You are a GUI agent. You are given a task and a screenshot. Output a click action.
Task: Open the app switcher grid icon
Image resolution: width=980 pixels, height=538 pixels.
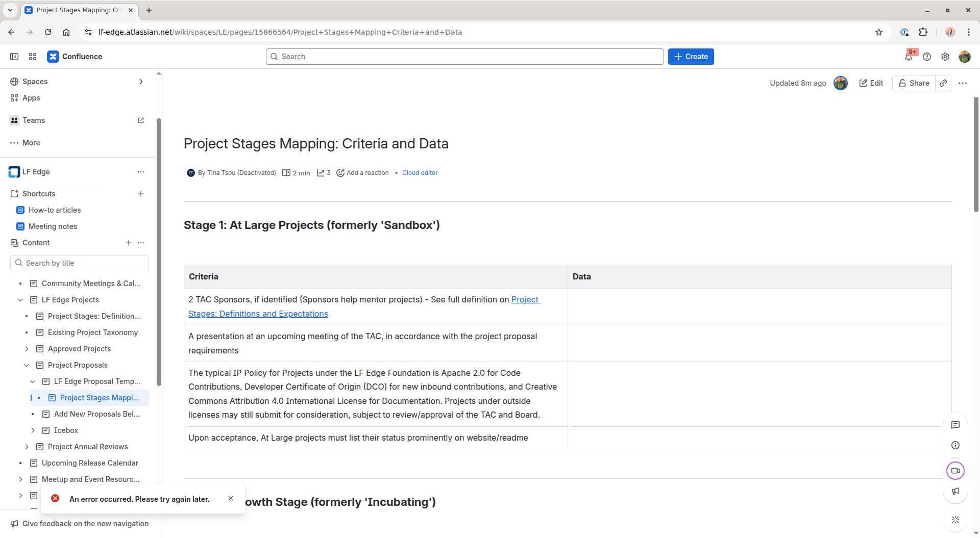[33, 57]
